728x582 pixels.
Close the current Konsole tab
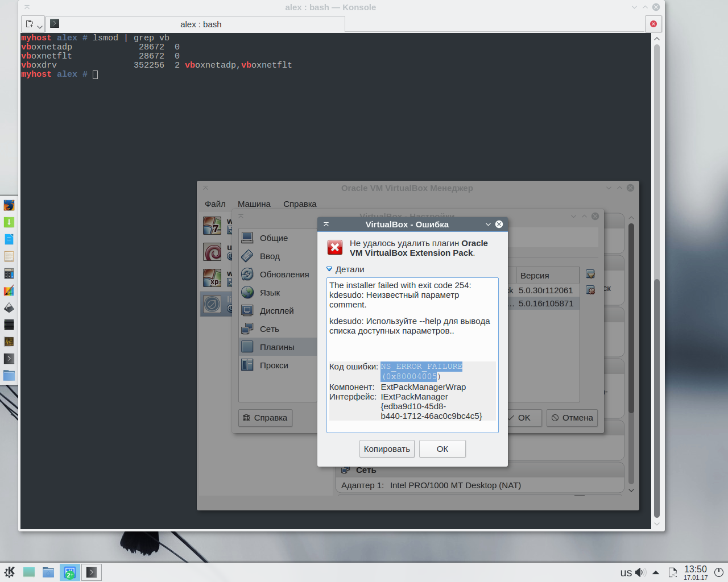[x=653, y=24]
